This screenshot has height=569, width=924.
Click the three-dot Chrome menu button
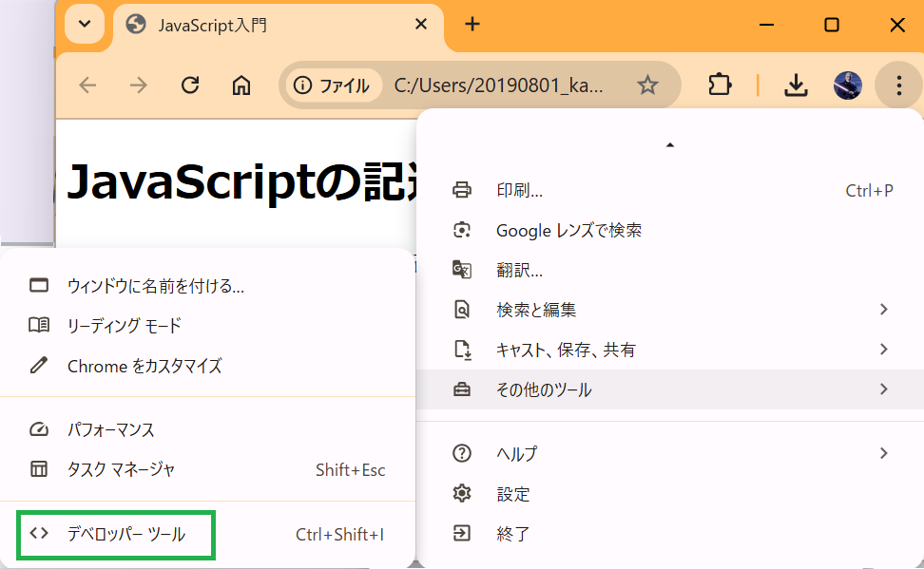click(898, 85)
